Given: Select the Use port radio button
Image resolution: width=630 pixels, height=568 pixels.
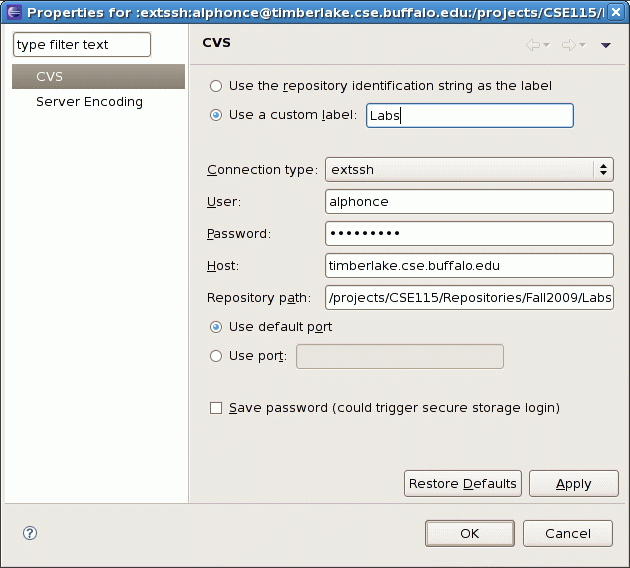Looking at the screenshot, I should 216,356.
